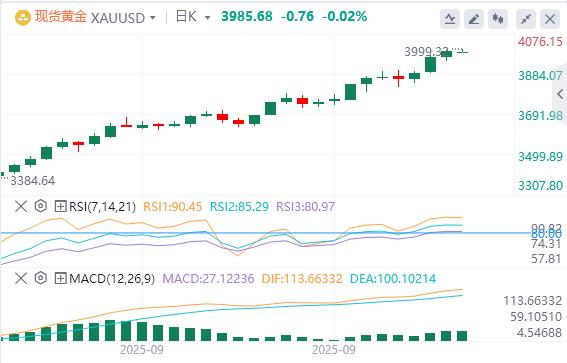This screenshot has width=567, height=363.
Task: Click the DEA:100.10214 value
Action: 393,279
